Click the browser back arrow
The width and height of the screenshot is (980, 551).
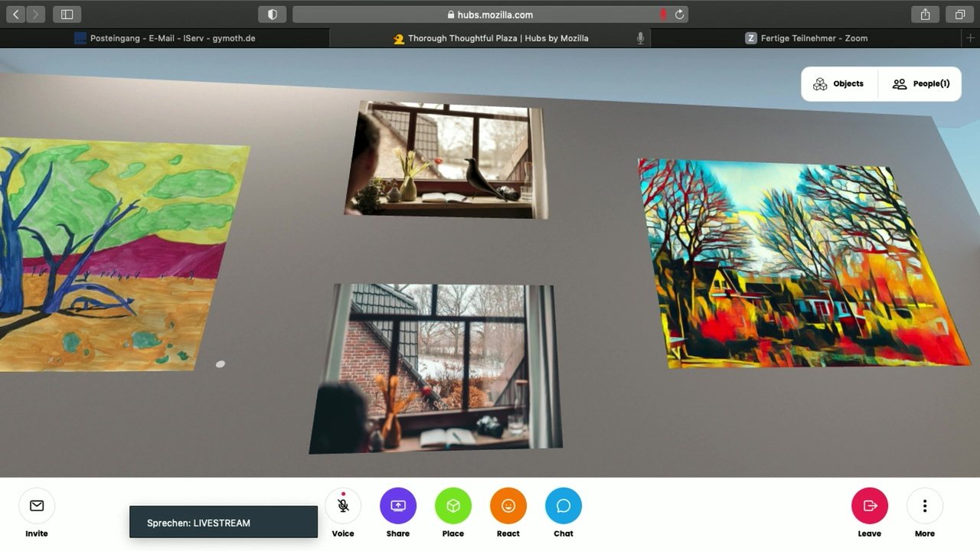tap(16, 15)
